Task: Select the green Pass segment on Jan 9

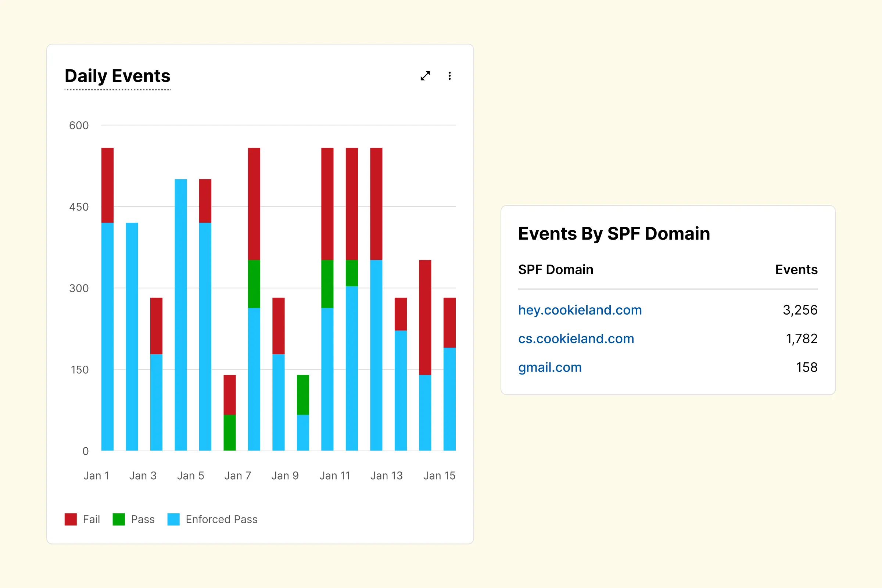Action: [x=303, y=394]
